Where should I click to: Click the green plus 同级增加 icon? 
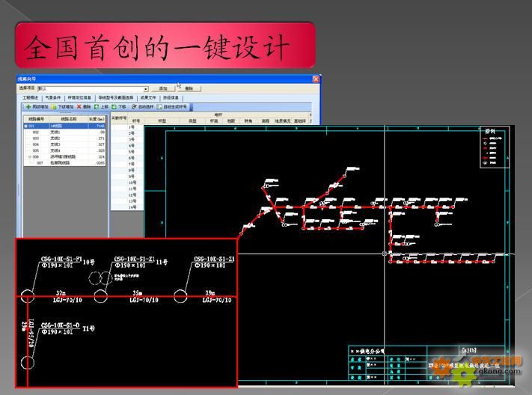click(29, 107)
